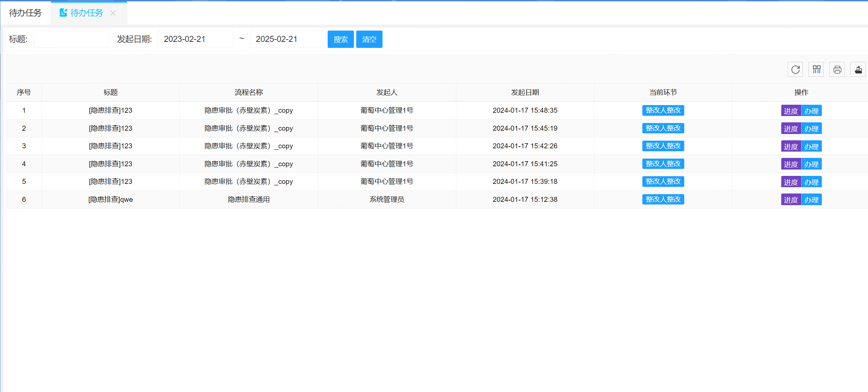
Task: Click 进度 for the 15:39:18 row
Action: pos(791,182)
